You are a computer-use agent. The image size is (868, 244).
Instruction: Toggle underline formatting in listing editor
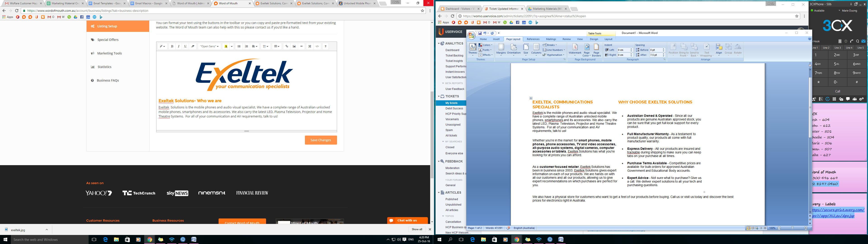[x=185, y=47]
